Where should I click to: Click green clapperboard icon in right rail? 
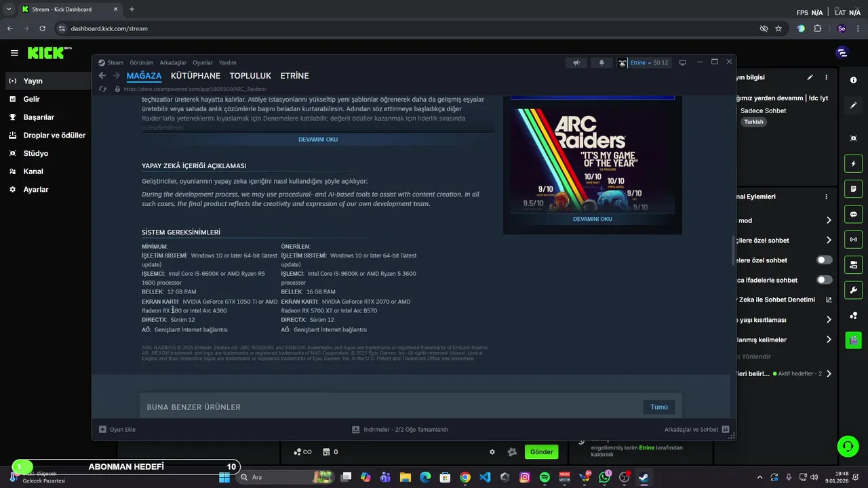[x=853, y=340]
